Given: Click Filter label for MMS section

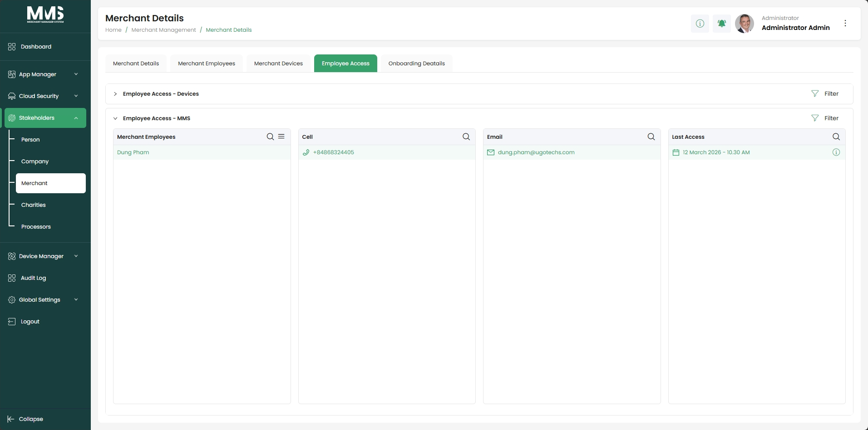Looking at the screenshot, I should point(831,118).
